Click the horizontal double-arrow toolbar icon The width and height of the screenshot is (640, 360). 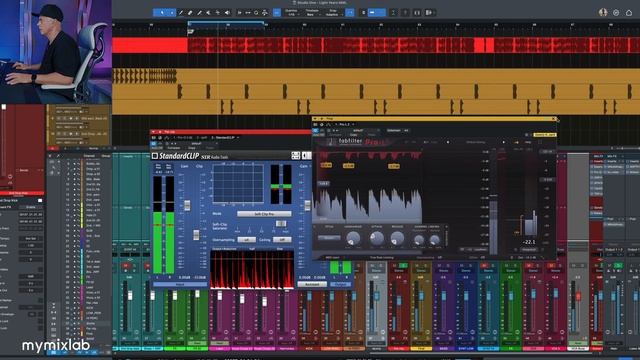click(248, 13)
